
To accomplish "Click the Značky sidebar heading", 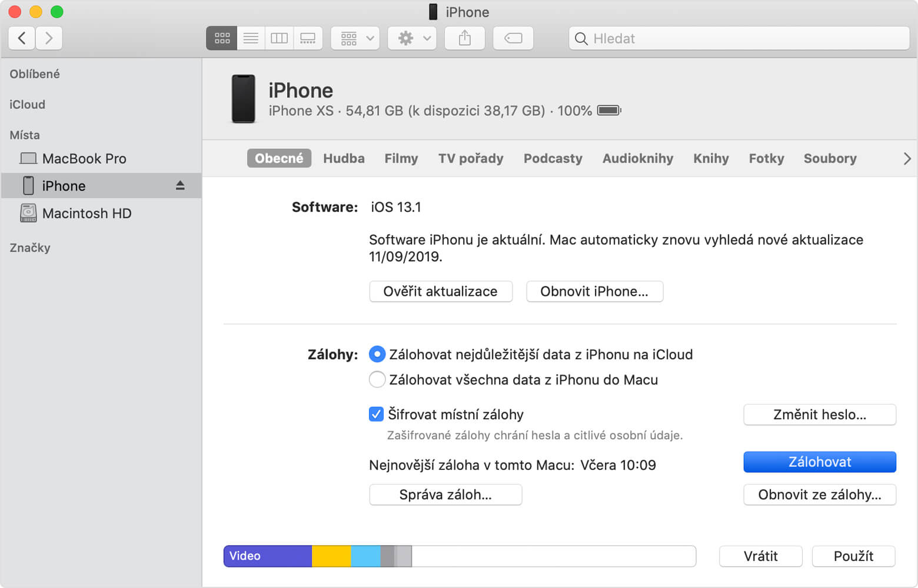I will click(30, 248).
